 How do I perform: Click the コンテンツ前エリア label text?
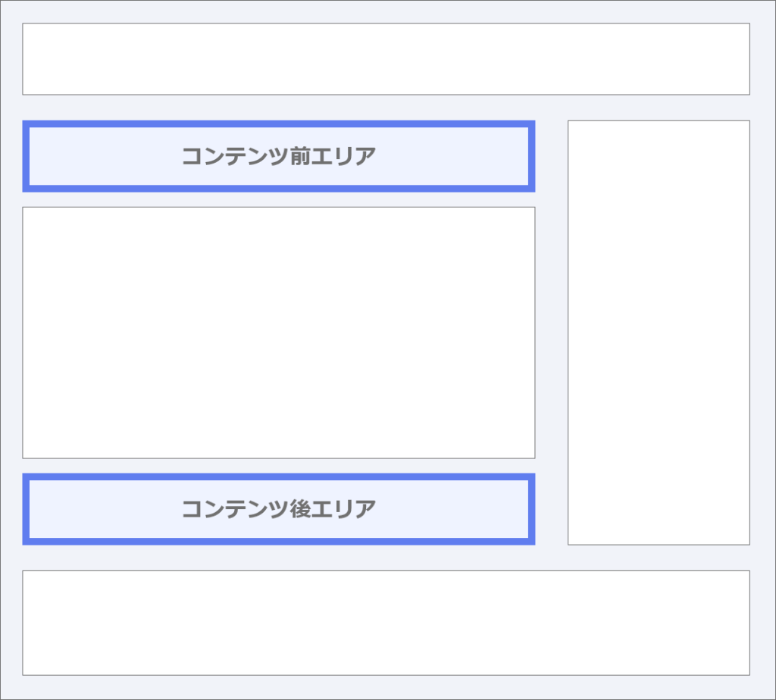(278, 157)
